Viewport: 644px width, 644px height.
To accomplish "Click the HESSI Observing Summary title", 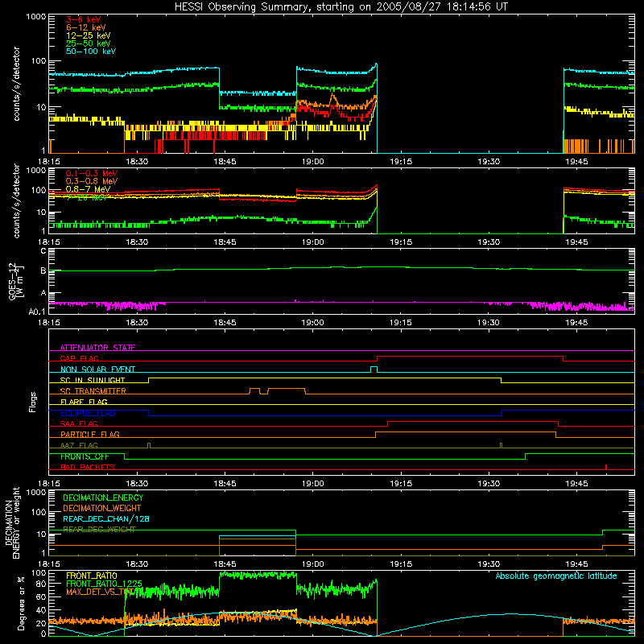I will [x=341, y=7].
